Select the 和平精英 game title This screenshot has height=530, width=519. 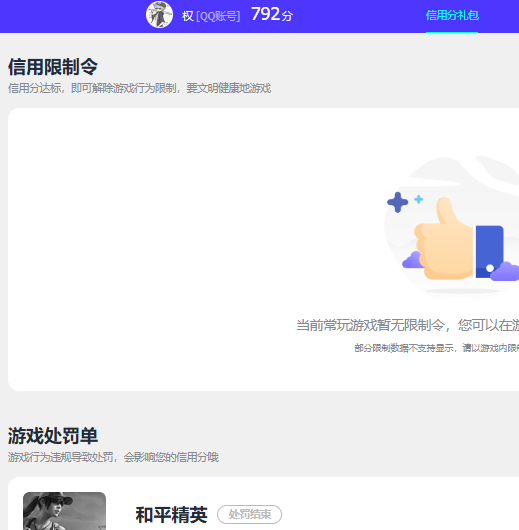pyautogui.click(x=171, y=515)
